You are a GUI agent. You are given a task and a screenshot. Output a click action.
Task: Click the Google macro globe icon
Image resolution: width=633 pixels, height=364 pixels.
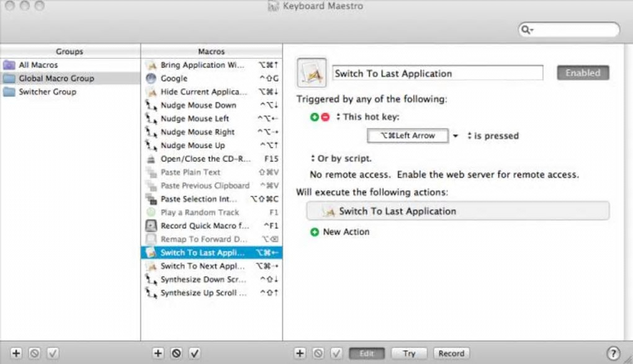pos(151,78)
